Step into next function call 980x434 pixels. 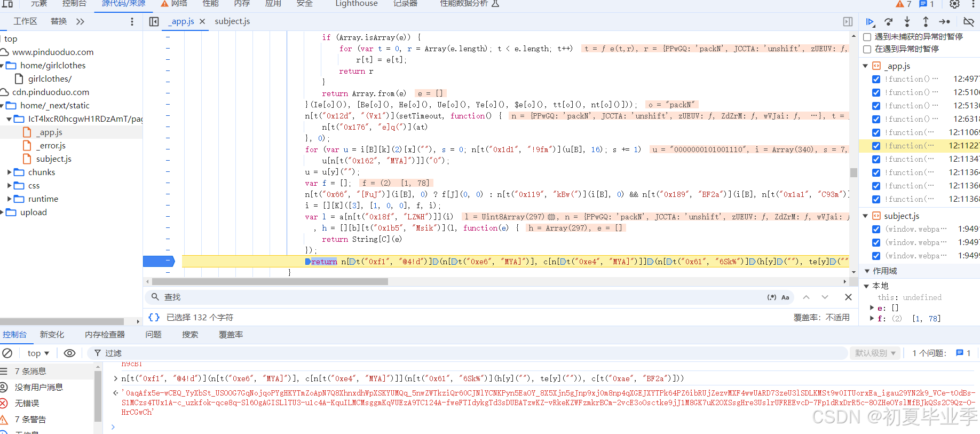point(907,22)
